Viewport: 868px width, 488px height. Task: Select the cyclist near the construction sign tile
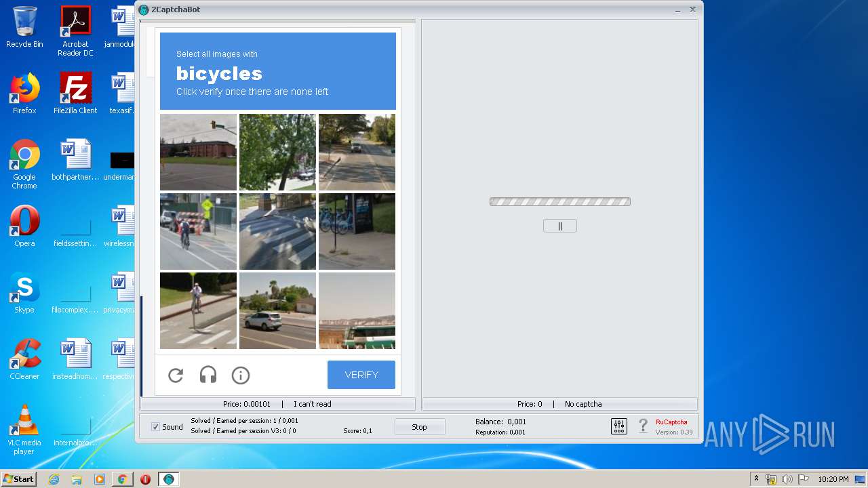click(198, 232)
